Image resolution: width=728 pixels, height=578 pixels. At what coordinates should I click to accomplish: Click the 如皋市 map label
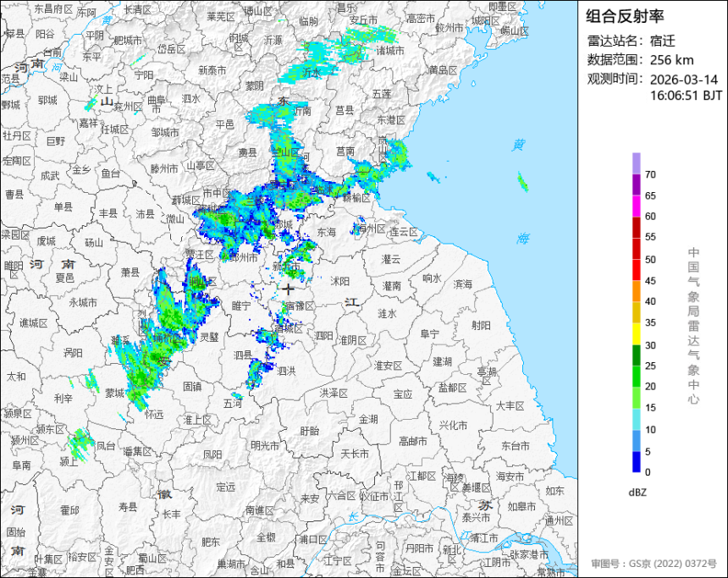(x=521, y=506)
